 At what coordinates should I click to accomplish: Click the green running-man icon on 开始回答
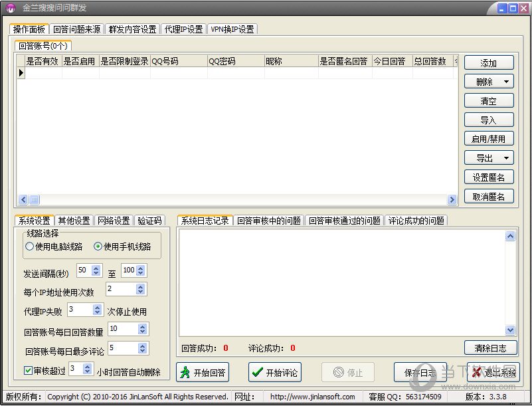click(x=185, y=372)
